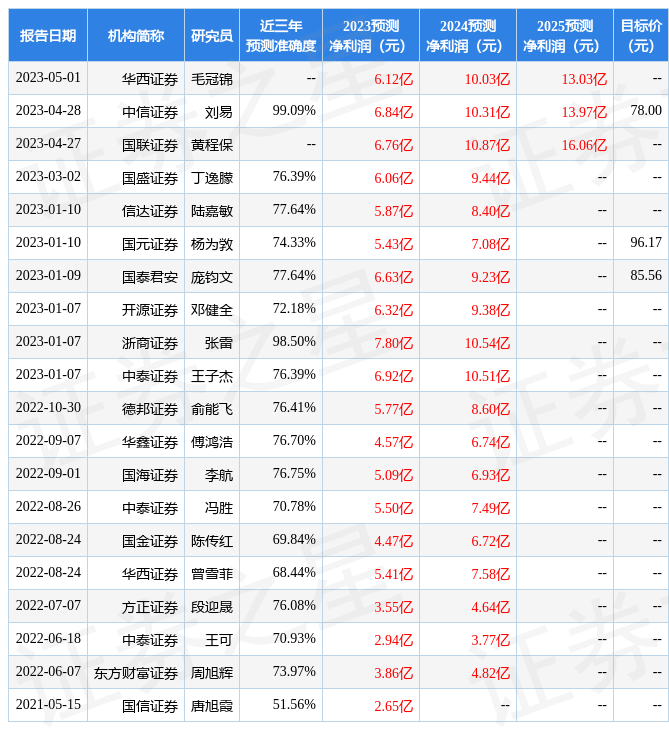669x730 pixels.
Task: Select researcher name 王可
Action: pyautogui.click(x=219, y=640)
